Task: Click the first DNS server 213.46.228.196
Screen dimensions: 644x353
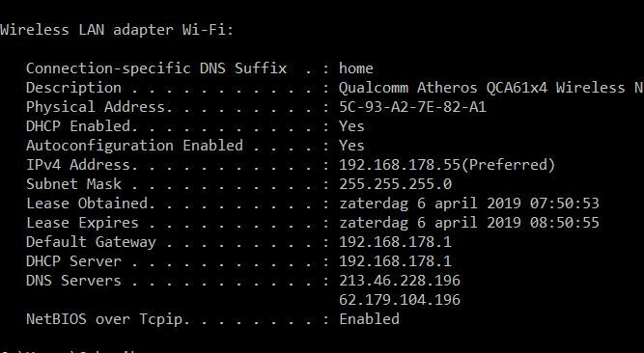Action: (x=400, y=281)
